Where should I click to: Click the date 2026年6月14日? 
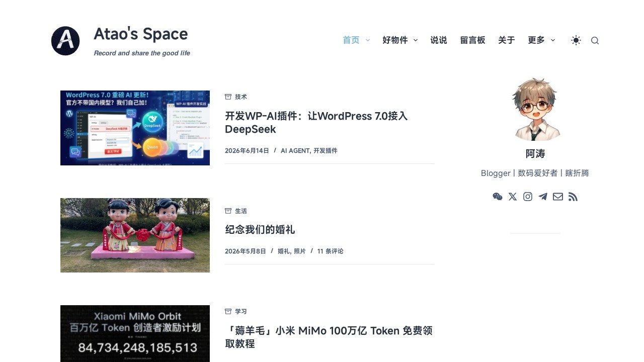click(x=247, y=150)
